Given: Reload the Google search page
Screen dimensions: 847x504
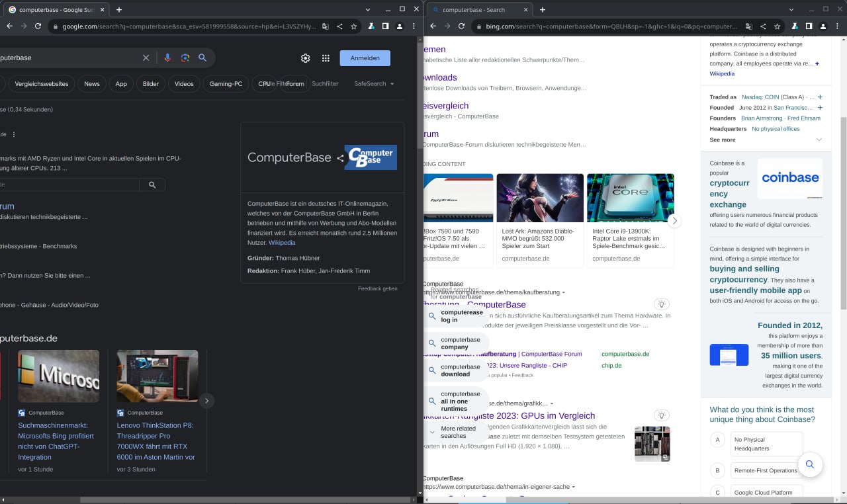Looking at the screenshot, I should click(38, 26).
